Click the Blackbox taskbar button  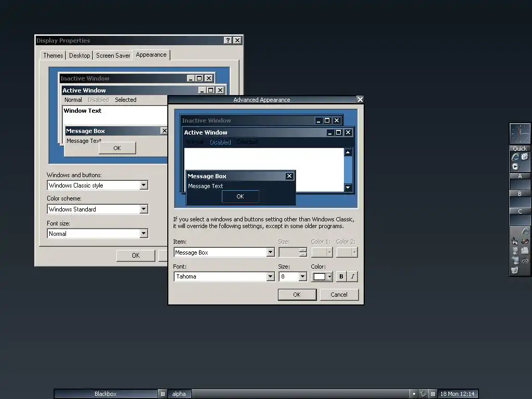(105, 394)
